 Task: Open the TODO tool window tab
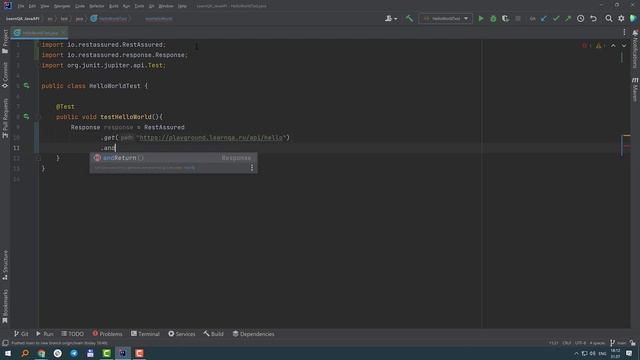click(x=72, y=333)
